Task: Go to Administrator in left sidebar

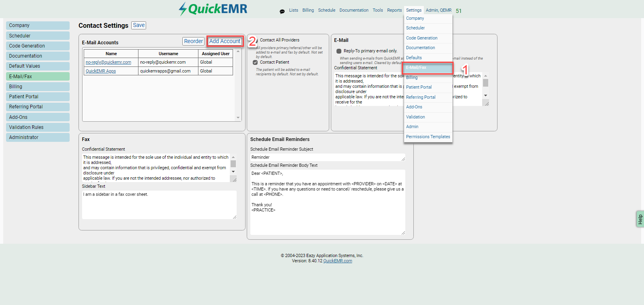Action: [38, 137]
